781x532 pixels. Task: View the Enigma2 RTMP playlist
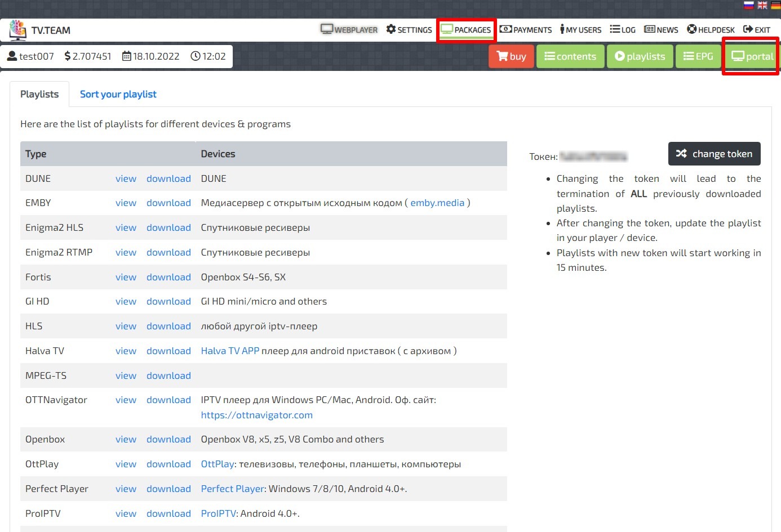pyautogui.click(x=126, y=252)
